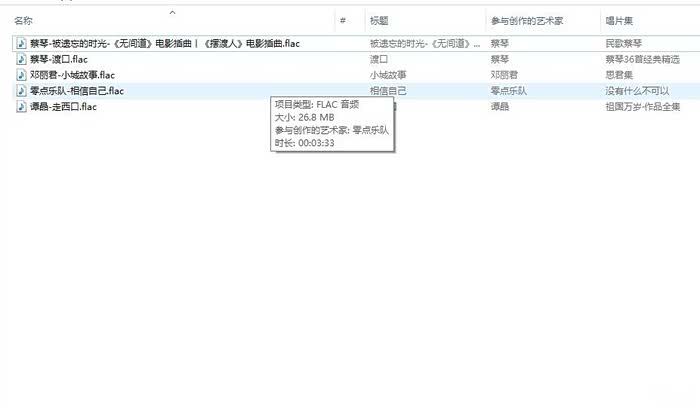
Task: Select file 零点乐队-相信自己.flac
Action: pyautogui.click(x=77, y=91)
